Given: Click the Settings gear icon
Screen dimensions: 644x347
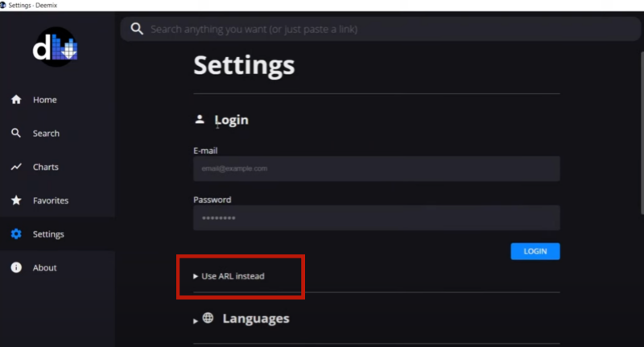Looking at the screenshot, I should (16, 233).
